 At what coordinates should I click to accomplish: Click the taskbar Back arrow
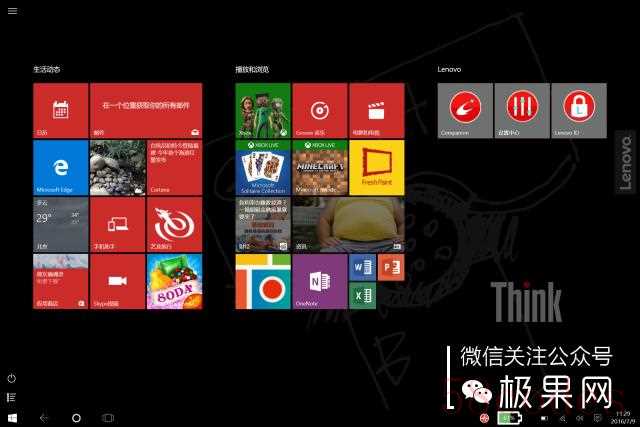(44, 418)
